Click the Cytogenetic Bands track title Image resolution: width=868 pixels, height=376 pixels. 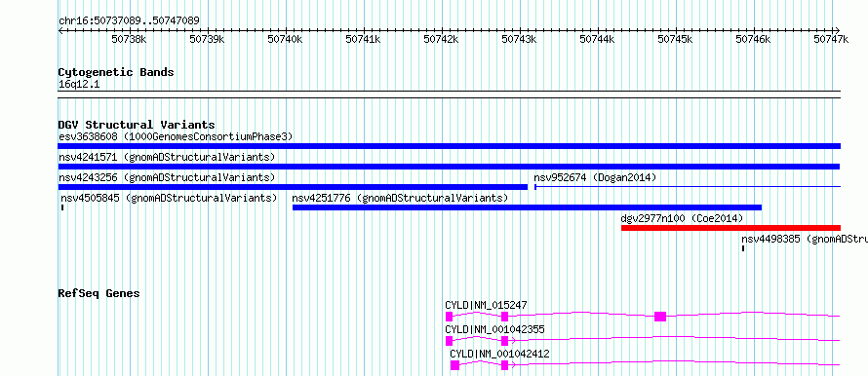[116, 72]
